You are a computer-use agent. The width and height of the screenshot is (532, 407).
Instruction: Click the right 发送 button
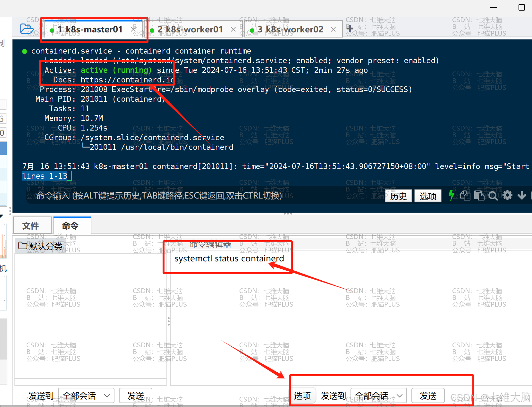click(x=428, y=396)
